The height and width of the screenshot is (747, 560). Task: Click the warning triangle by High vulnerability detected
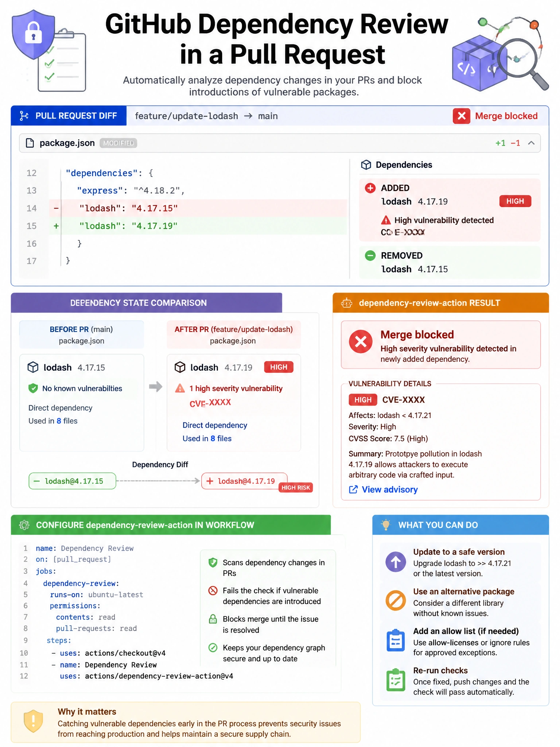[x=386, y=220]
